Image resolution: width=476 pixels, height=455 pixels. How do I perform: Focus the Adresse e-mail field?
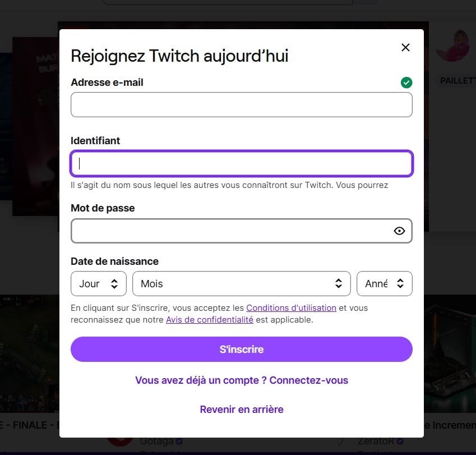(241, 104)
